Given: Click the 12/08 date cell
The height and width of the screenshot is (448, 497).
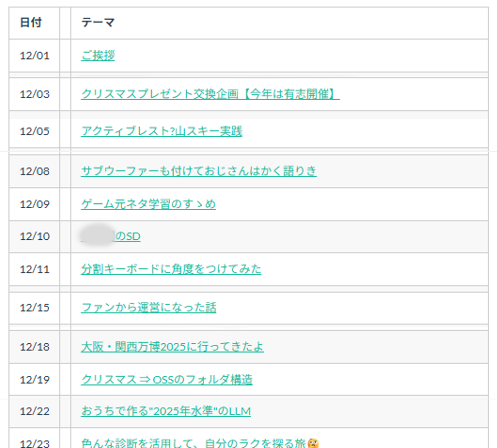Looking at the screenshot, I should click(34, 171).
